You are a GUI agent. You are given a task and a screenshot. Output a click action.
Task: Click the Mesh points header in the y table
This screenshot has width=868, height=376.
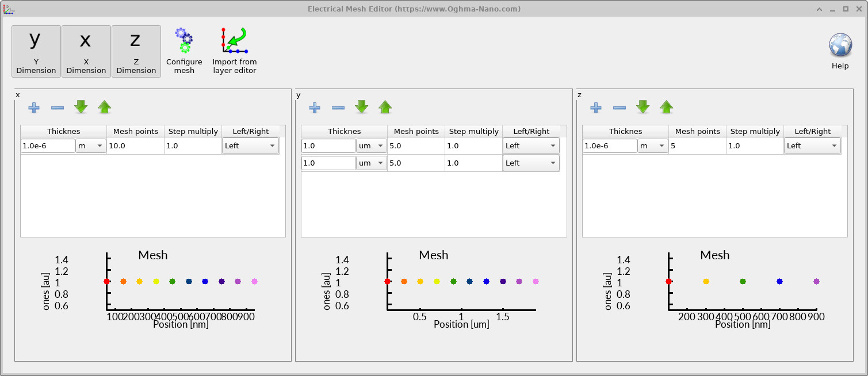click(415, 131)
